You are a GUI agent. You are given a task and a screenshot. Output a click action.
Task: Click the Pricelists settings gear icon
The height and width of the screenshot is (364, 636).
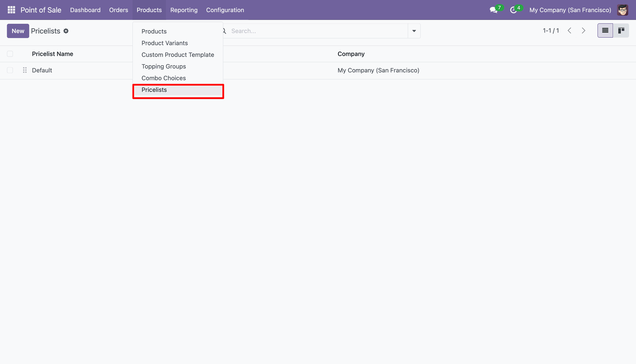(66, 31)
